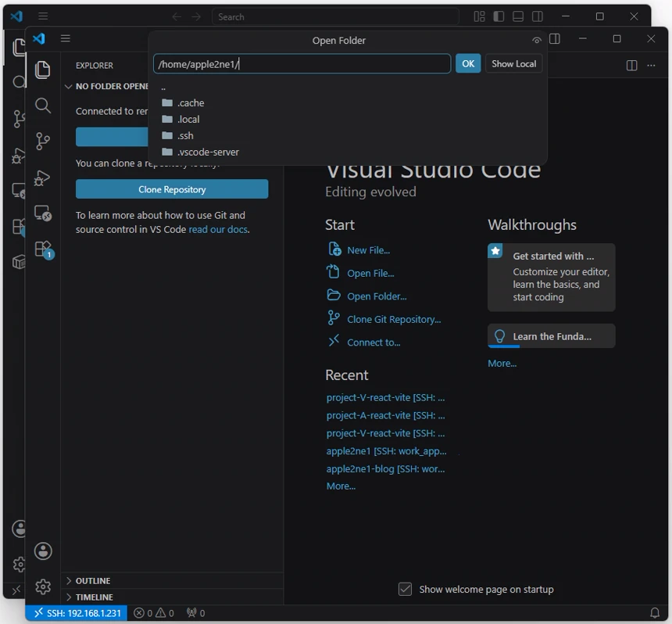This screenshot has width=672, height=624.
Task: Expand TIMELINE section
Action: pyautogui.click(x=172, y=597)
